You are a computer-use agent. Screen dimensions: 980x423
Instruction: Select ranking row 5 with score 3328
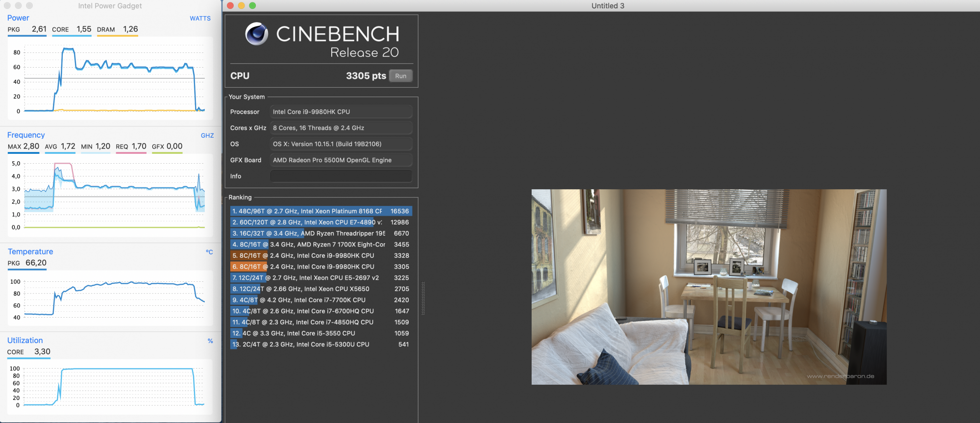tap(321, 256)
